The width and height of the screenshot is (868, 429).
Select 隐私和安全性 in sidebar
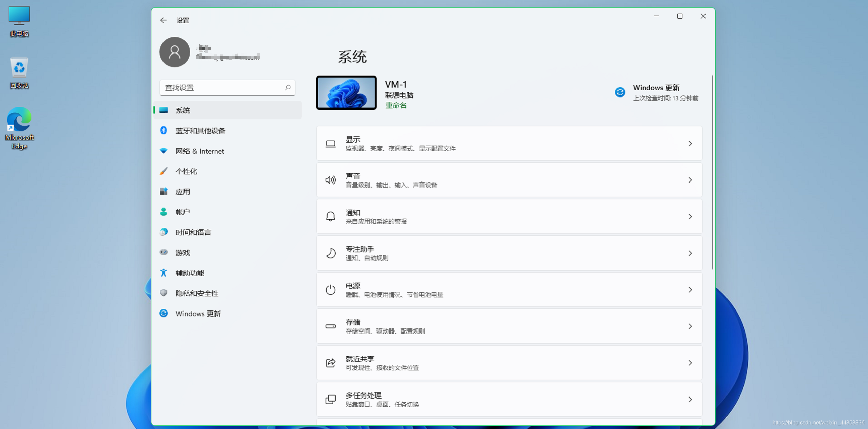pyautogui.click(x=197, y=293)
